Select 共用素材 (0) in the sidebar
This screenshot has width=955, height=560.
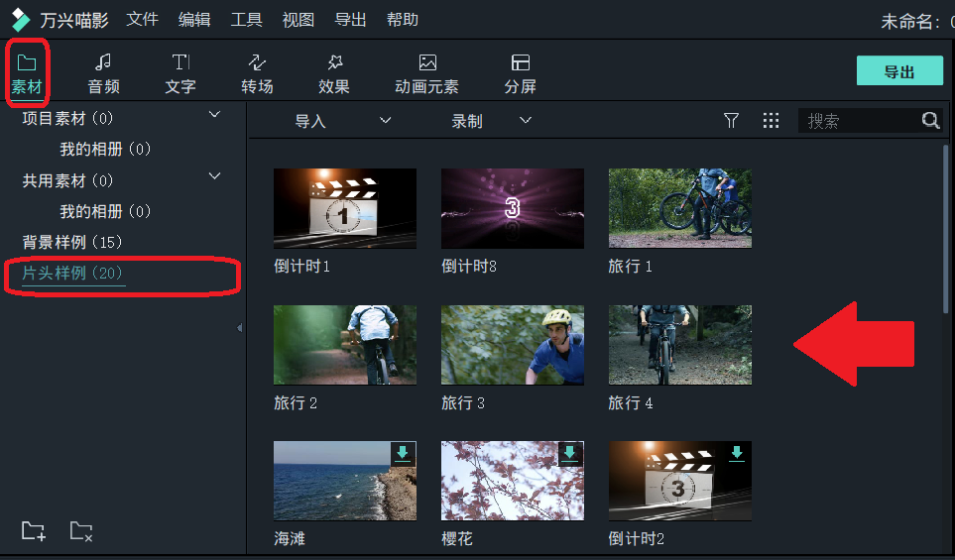(x=67, y=180)
